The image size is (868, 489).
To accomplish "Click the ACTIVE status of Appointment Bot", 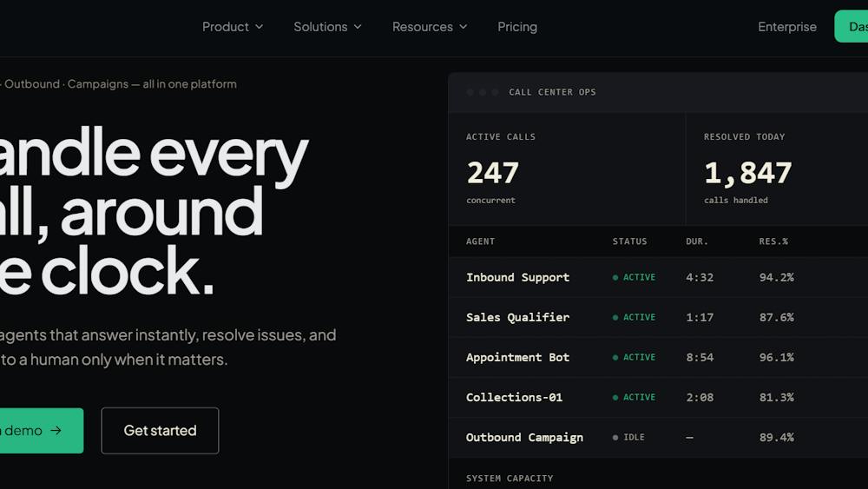I will click(x=634, y=357).
